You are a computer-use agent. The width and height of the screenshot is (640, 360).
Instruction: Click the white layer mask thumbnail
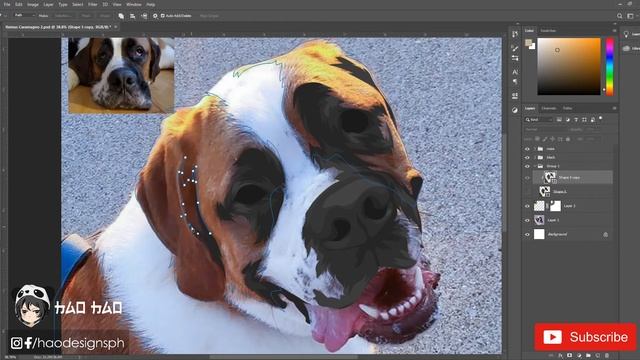(556, 206)
